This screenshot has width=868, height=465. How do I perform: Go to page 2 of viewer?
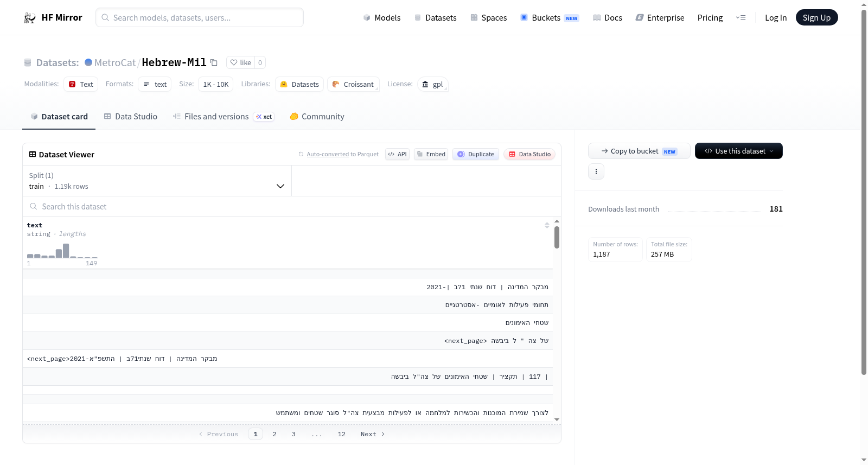coord(275,434)
